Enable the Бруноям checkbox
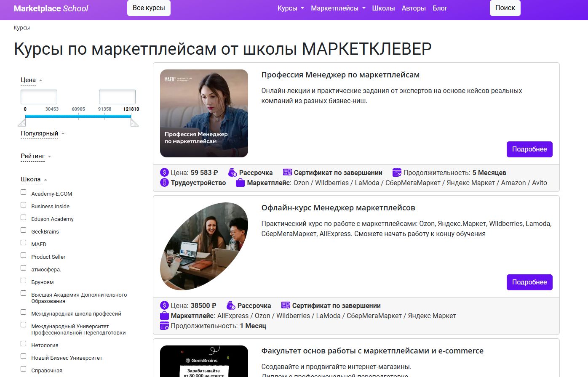Viewport: 588px width, 377px height. coord(24,281)
